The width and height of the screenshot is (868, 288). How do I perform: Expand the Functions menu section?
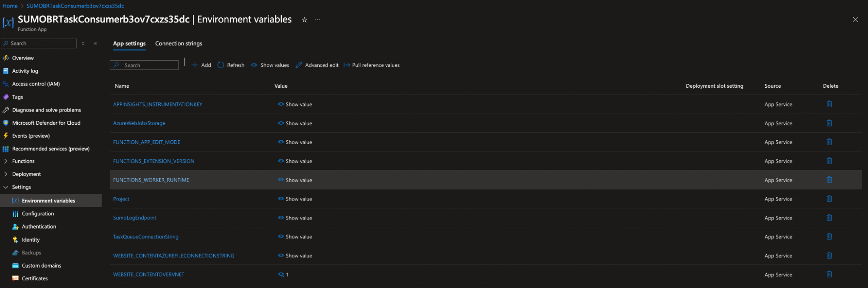pyautogui.click(x=6, y=161)
